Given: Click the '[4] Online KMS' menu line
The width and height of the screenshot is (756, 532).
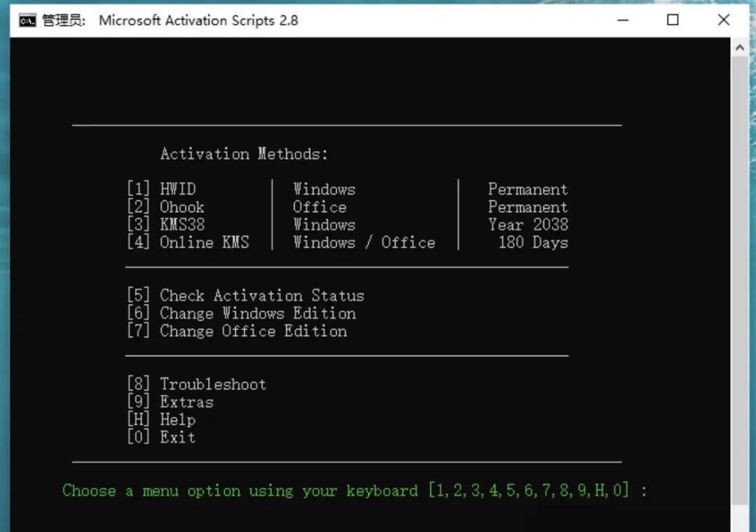Looking at the screenshot, I should [x=188, y=242].
